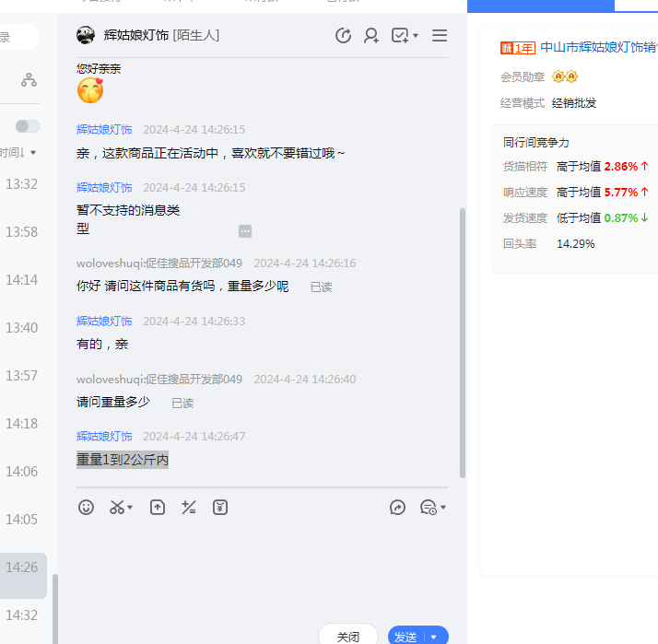This screenshot has height=644, width=658.
Task: Click the forward-message bubble icon
Action: tap(397, 508)
